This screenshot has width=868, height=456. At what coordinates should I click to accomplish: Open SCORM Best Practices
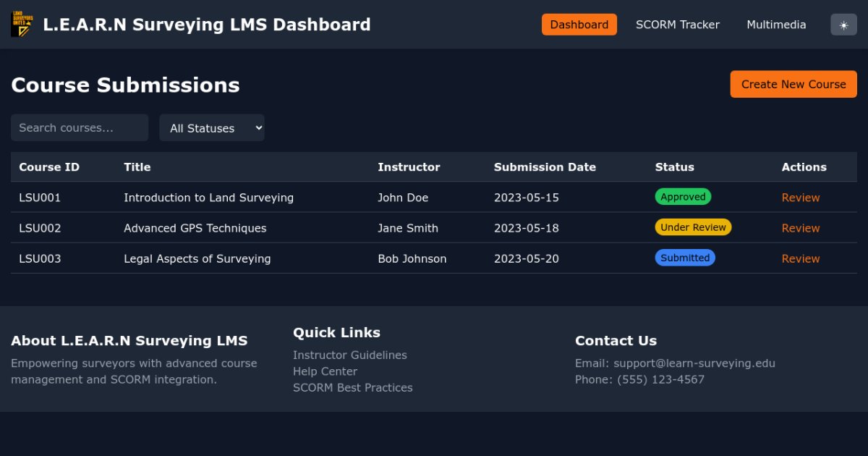click(x=353, y=387)
